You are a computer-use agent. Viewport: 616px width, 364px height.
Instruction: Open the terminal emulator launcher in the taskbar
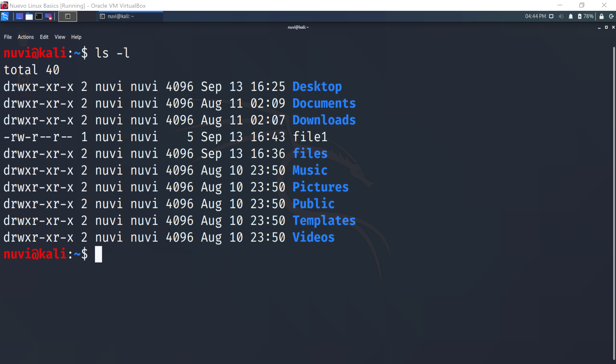pyautogui.click(x=68, y=16)
